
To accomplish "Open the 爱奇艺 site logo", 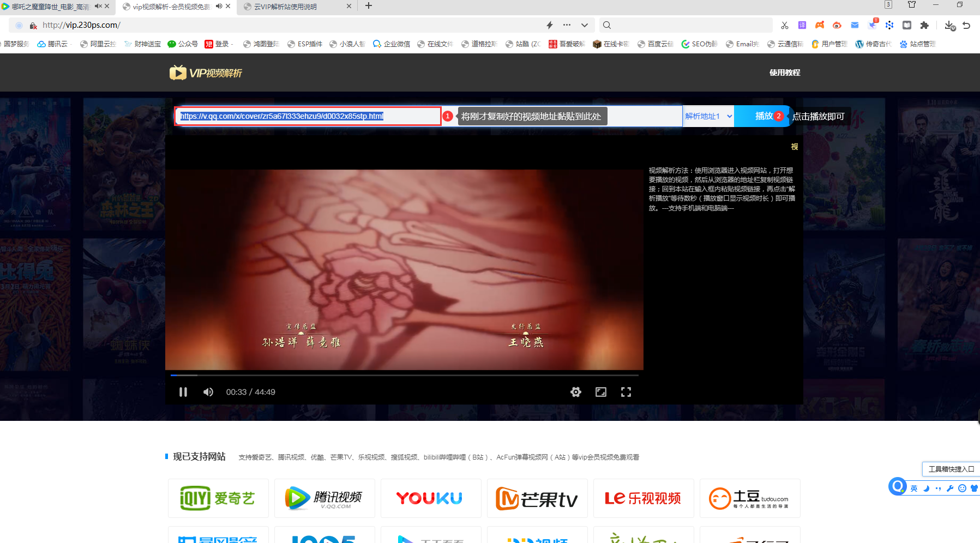I will [218, 498].
